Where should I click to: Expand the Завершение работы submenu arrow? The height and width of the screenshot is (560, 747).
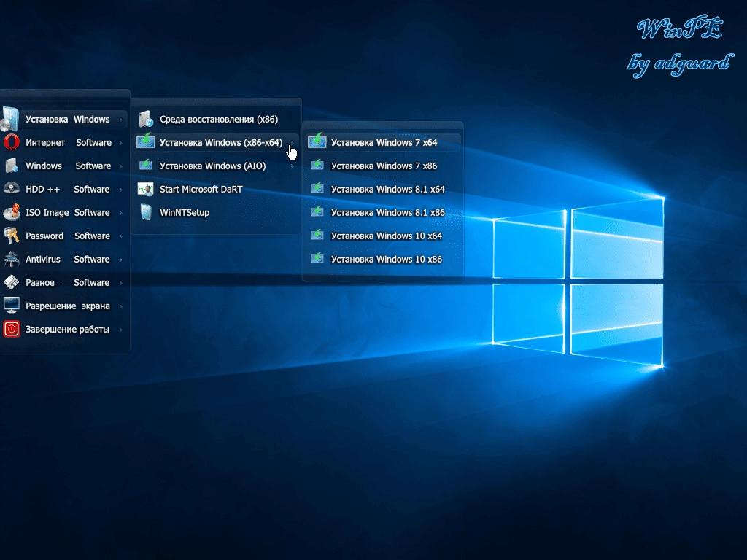[121, 330]
